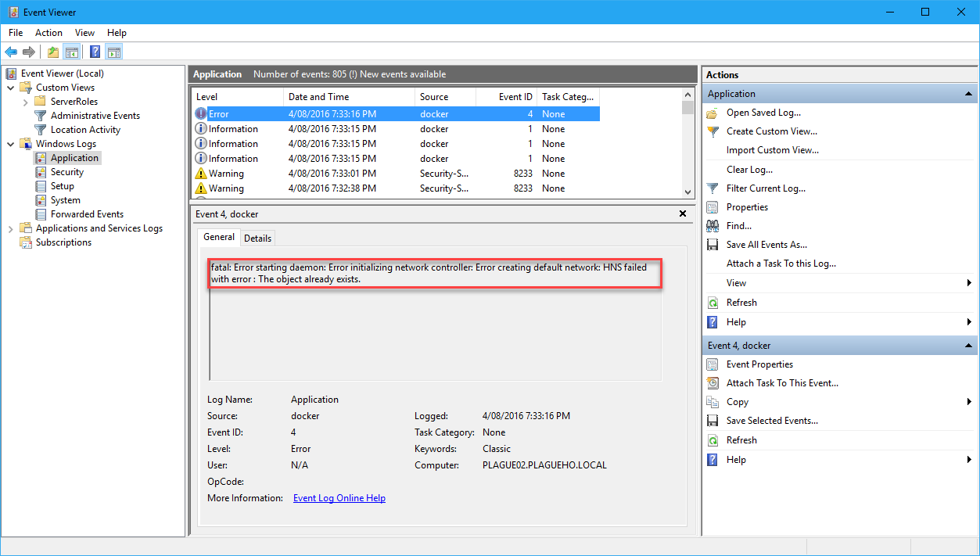Click the fatal error message text
Viewport: 980px width, 556px height.
click(x=429, y=273)
